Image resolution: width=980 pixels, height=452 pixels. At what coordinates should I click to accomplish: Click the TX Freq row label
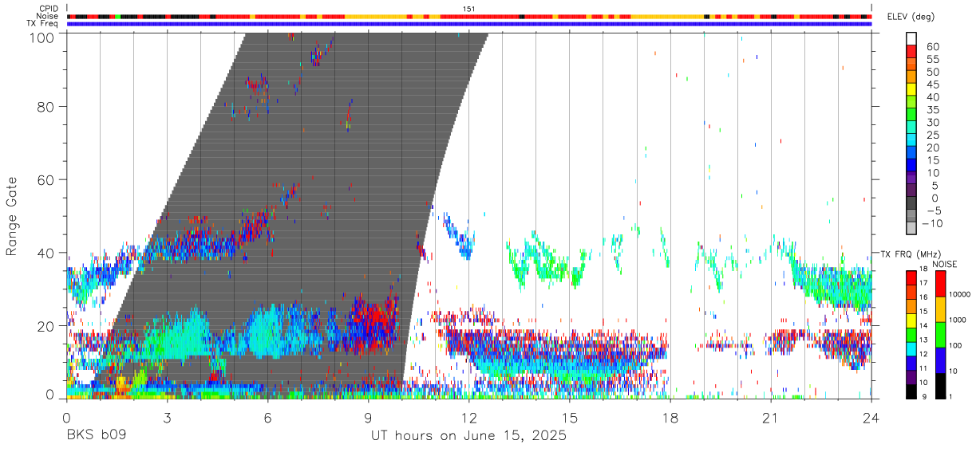pos(42,24)
